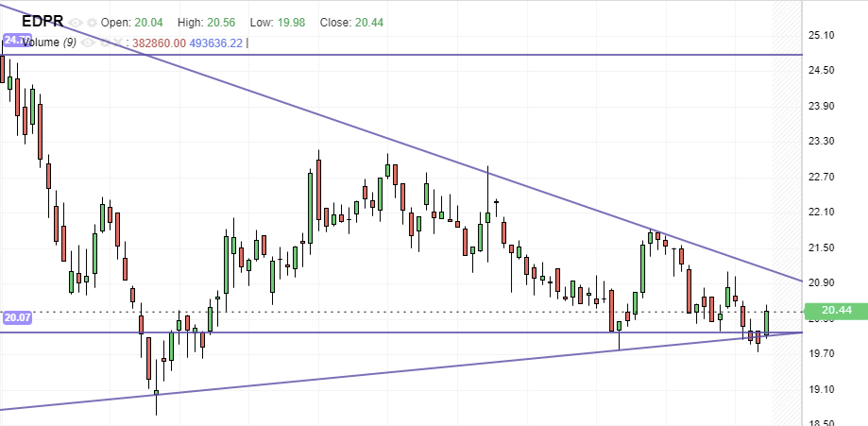
Task: Click the green 20.44 current price tag
Action: (x=835, y=310)
